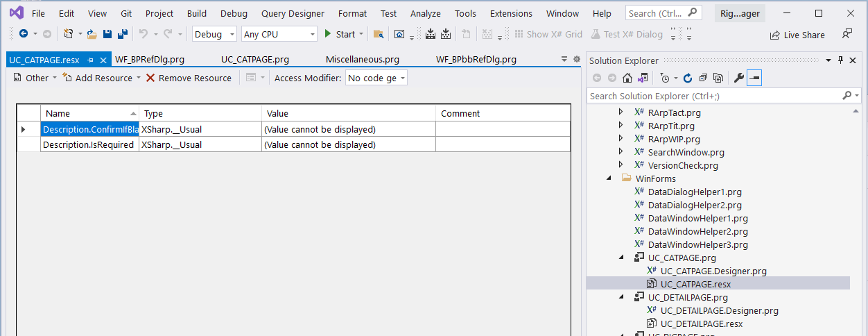The image size is (868, 336).
Task: Toggle pin on the UC_CATPAGE.resx tab
Action: pyautogui.click(x=90, y=60)
